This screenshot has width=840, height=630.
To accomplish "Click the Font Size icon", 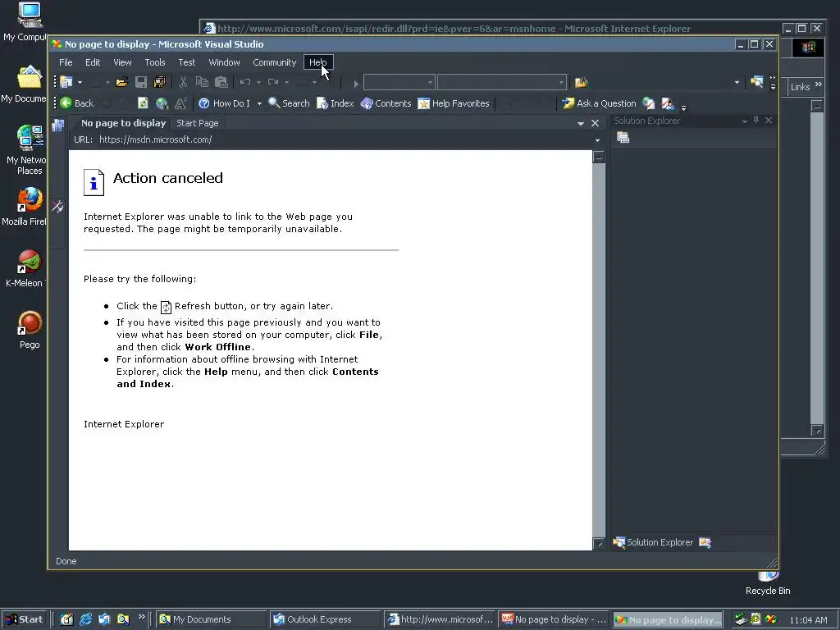I will coord(181,103).
